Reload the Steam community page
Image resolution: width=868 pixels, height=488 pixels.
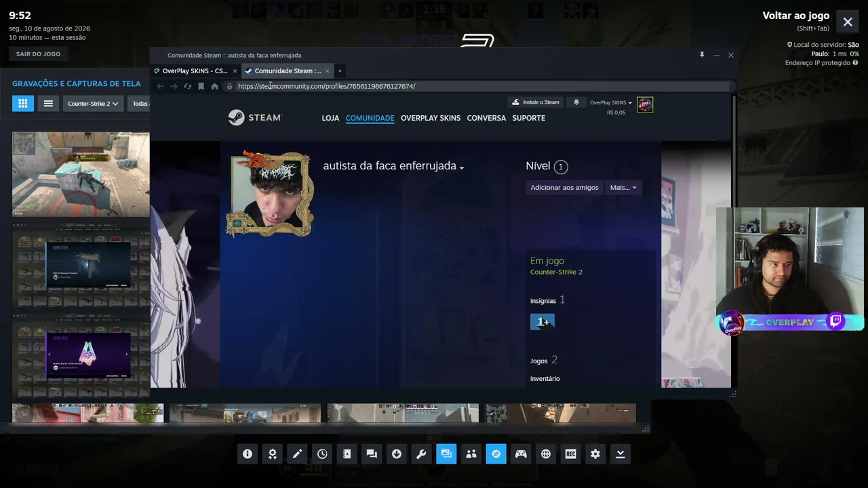pyautogui.click(x=188, y=86)
